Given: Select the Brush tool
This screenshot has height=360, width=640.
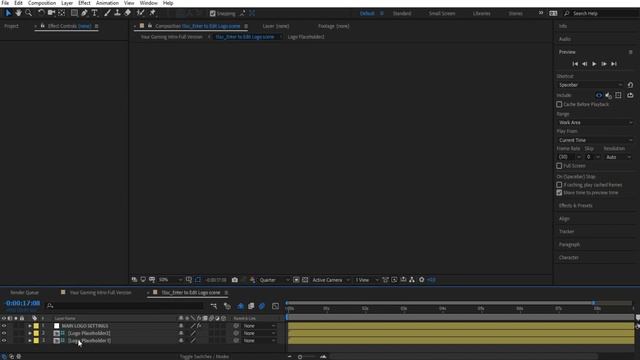Looking at the screenshot, I should pos(107,13).
